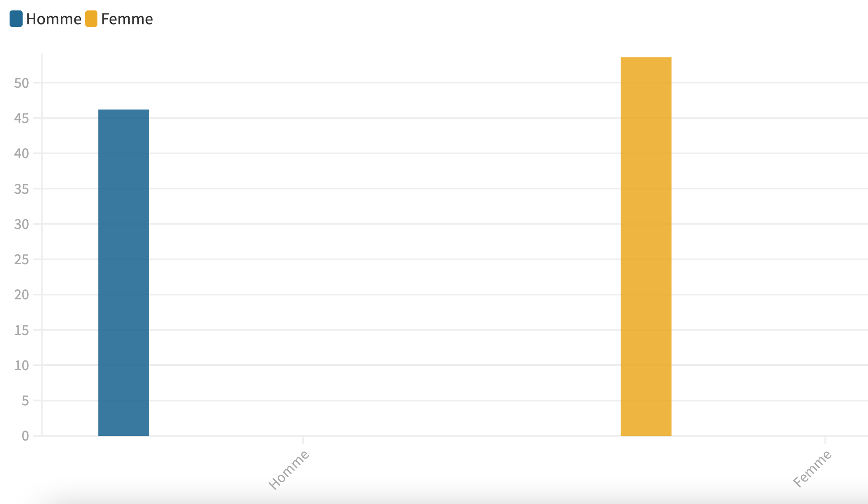Click the rotated Homme x-axis label
868x504 pixels.
click(289, 470)
